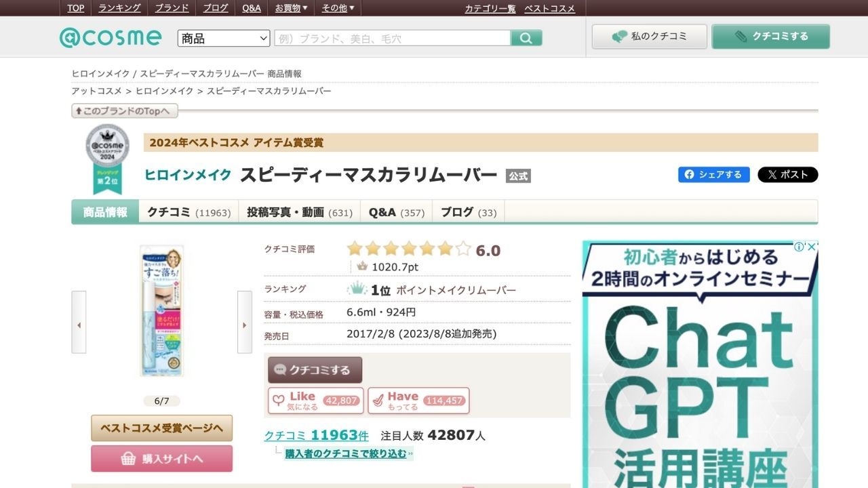This screenshot has height=488, width=868.
Task: Open TOP in the top navigation
Action: [76, 8]
